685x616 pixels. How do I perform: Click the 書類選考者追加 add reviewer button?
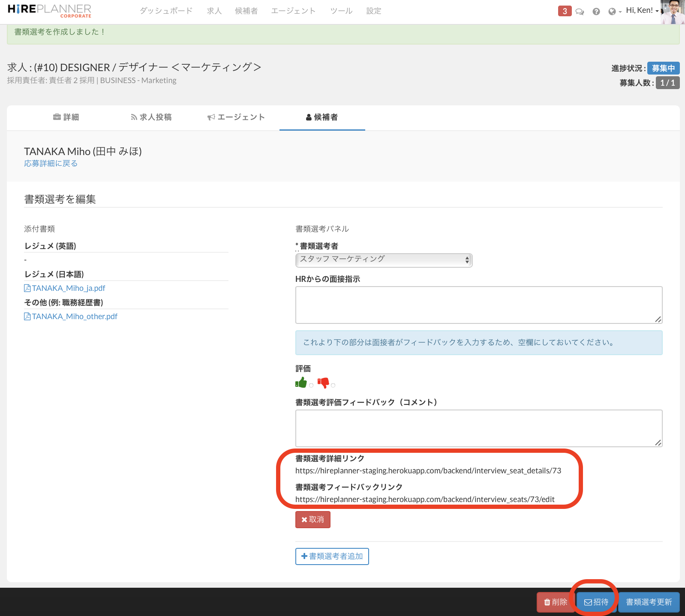(332, 556)
